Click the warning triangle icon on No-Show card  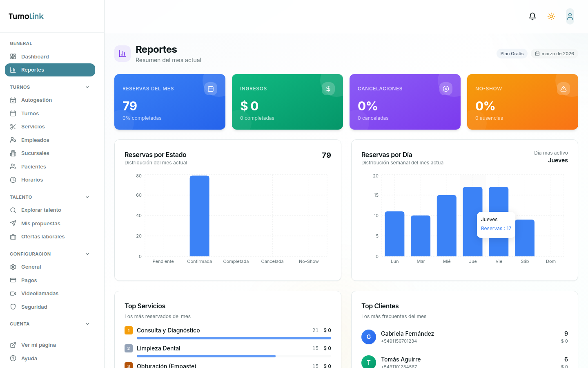click(563, 89)
